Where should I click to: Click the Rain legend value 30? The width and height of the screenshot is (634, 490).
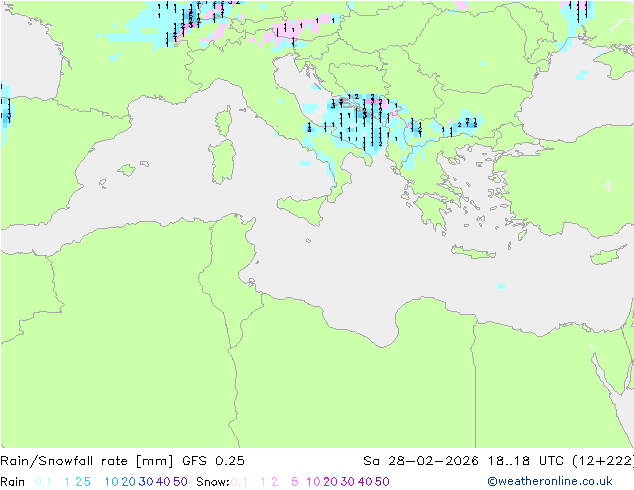pos(146,482)
